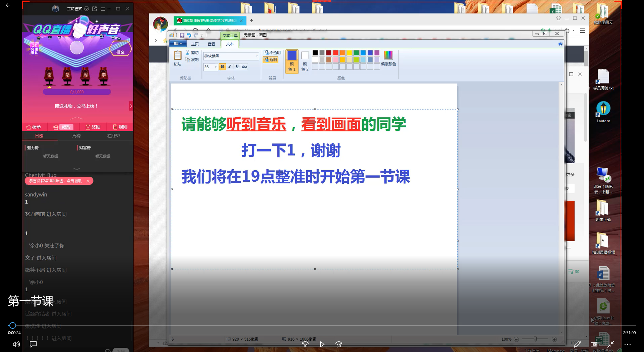
Task: Open the 奖励 rewards tab
Action: click(x=93, y=127)
